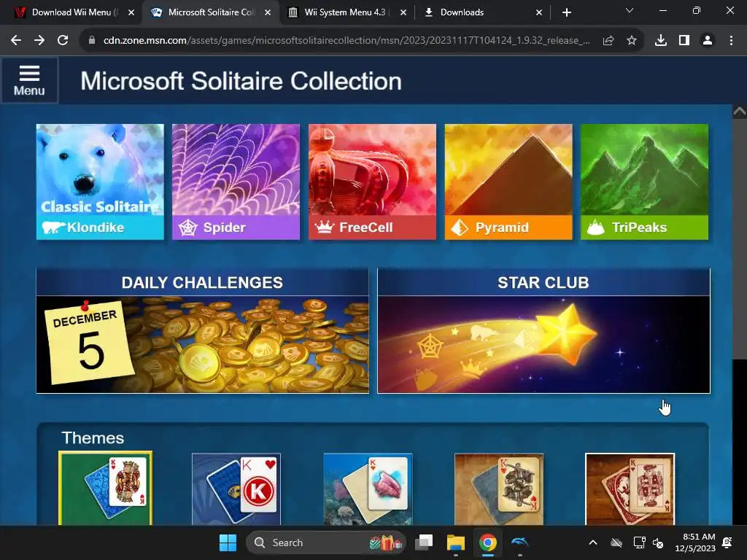Open the display network tray icon

(x=639, y=542)
